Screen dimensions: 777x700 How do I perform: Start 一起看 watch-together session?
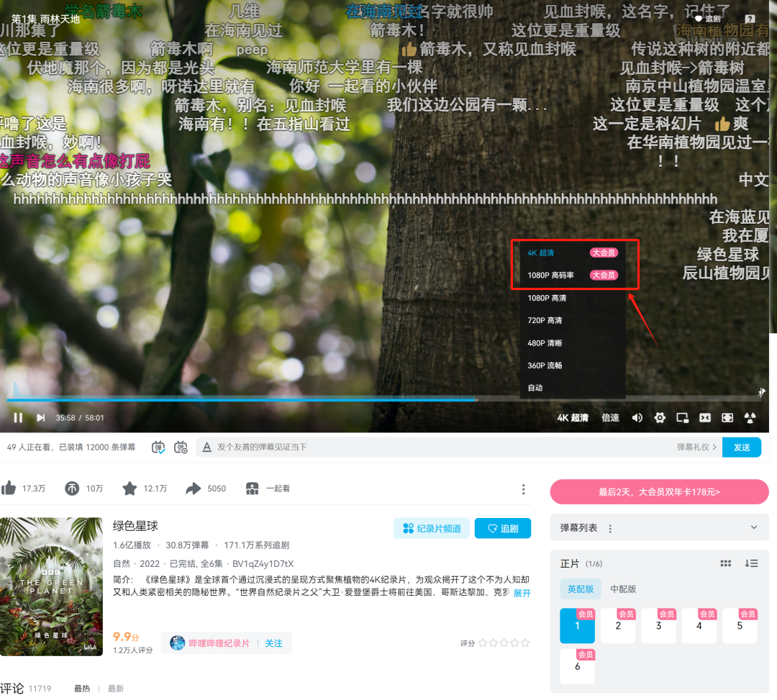click(268, 488)
